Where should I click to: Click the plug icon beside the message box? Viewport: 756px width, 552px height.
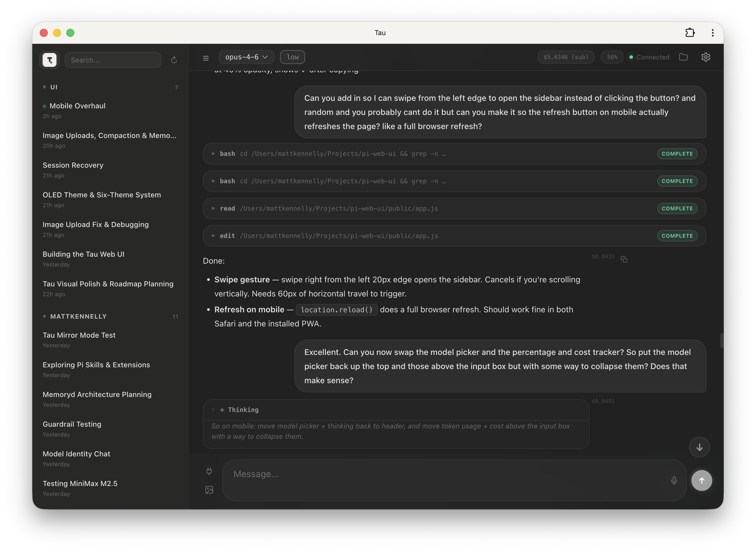[209, 471]
